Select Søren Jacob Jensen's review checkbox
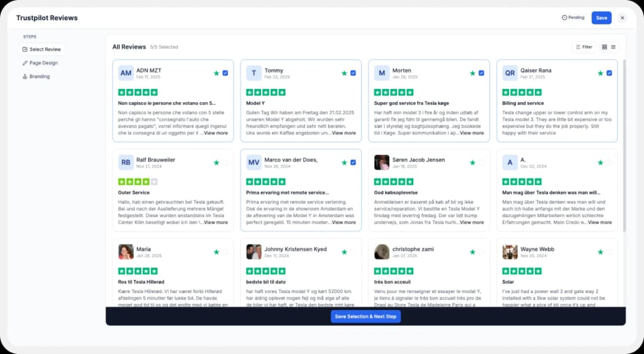Image resolution: width=644 pixels, height=354 pixels. click(481, 162)
